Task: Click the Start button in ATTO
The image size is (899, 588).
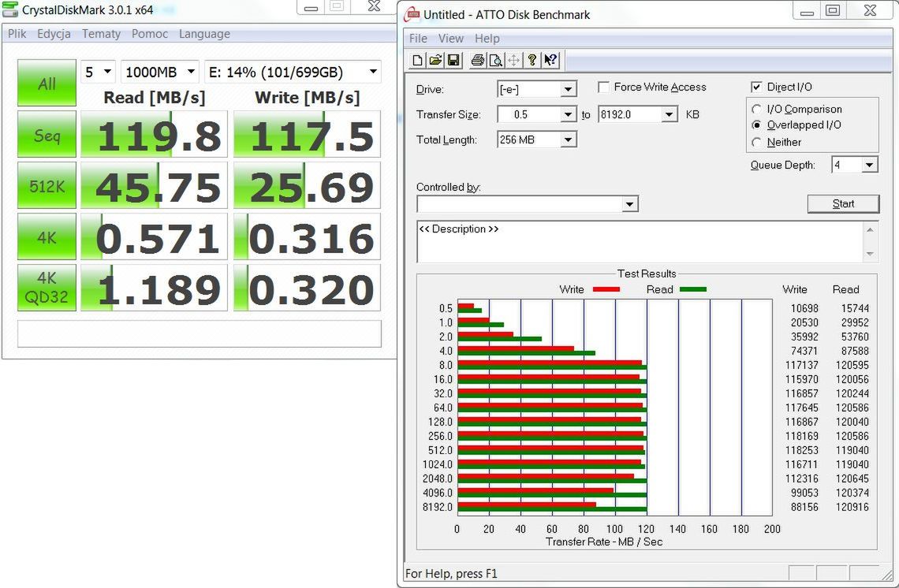Action: point(843,203)
